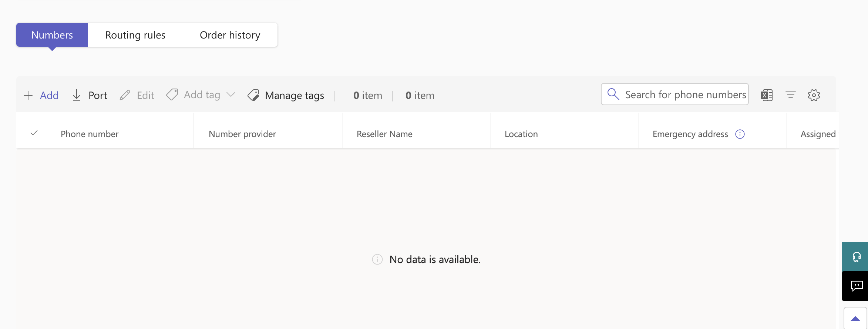Open the Order history tab
The image size is (868, 329).
(230, 35)
